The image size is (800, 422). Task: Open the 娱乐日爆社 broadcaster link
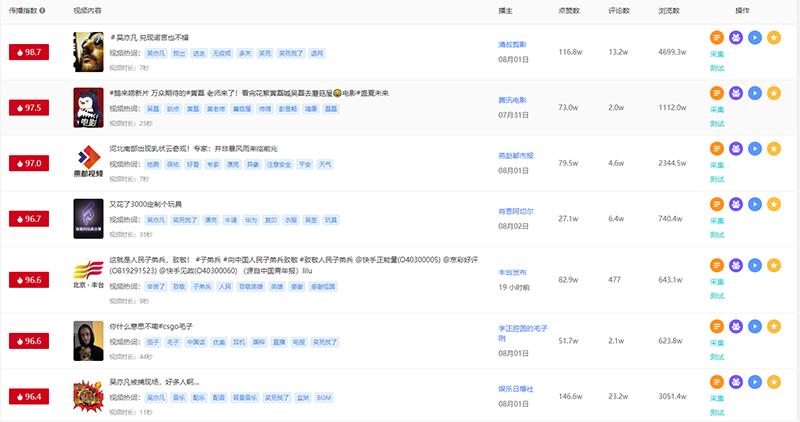(516, 389)
